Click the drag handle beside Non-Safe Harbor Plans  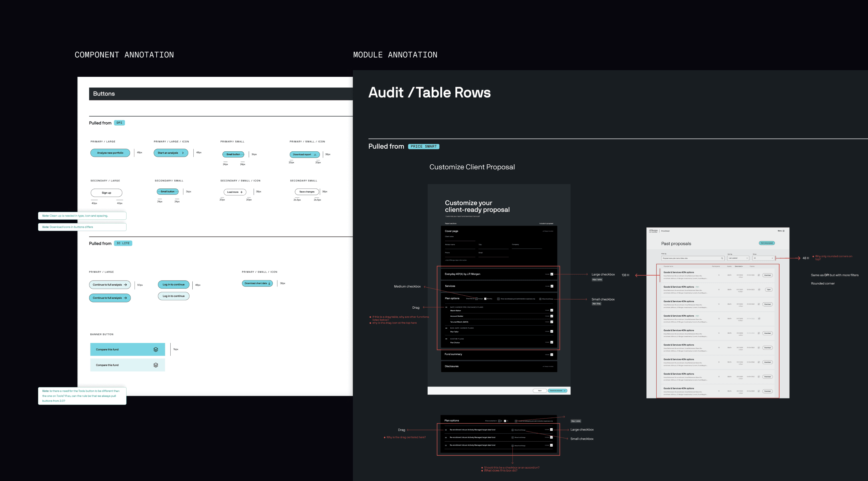click(446, 328)
